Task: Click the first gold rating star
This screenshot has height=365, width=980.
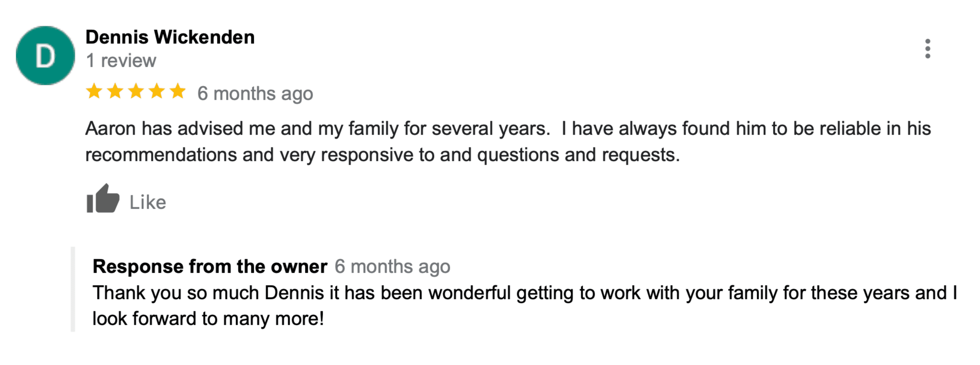Action: tap(94, 91)
